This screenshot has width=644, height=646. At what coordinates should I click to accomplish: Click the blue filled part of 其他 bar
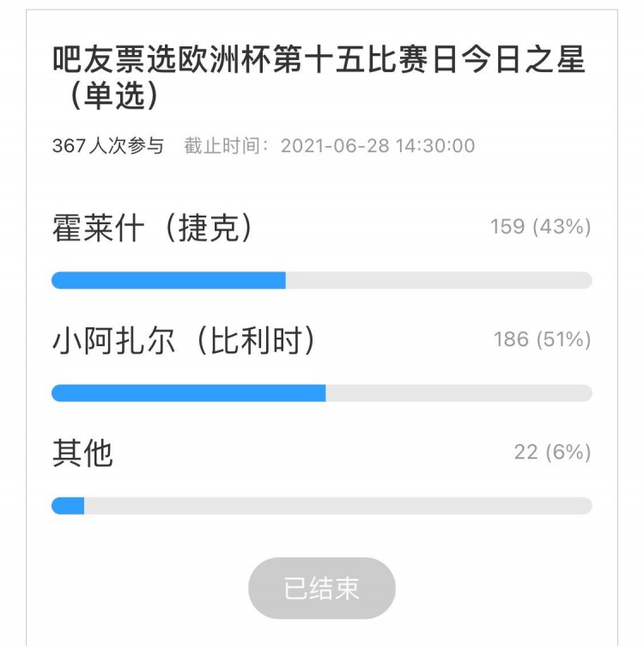point(68,505)
